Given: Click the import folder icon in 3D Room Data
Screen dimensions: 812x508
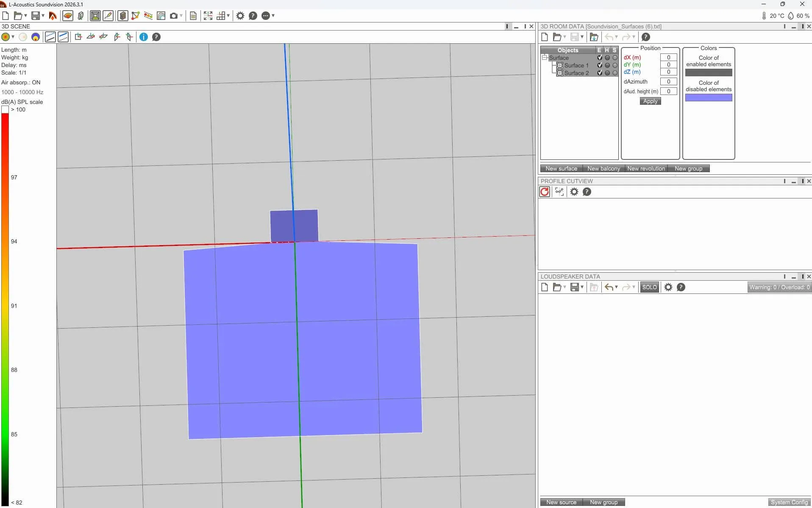Looking at the screenshot, I should click(594, 37).
